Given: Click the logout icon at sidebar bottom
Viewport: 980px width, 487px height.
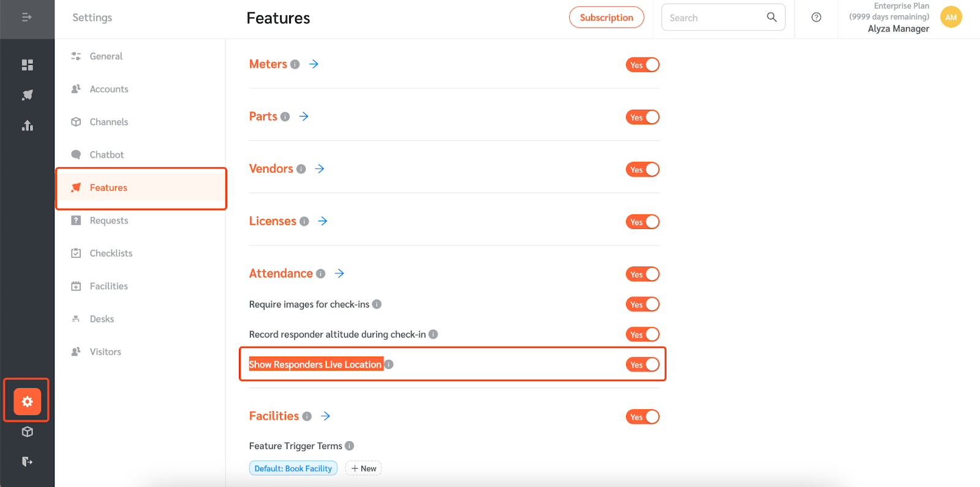Looking at the screenshot, I should [27, 461].
